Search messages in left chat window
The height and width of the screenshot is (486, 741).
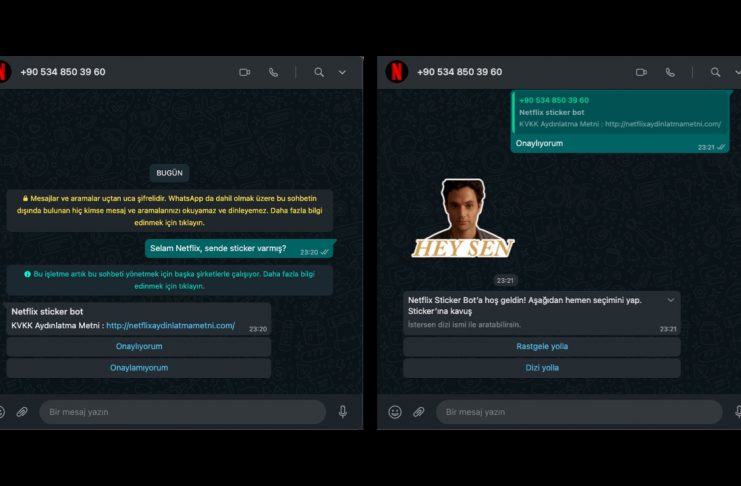pyautogui.click(x=319, y=72)
